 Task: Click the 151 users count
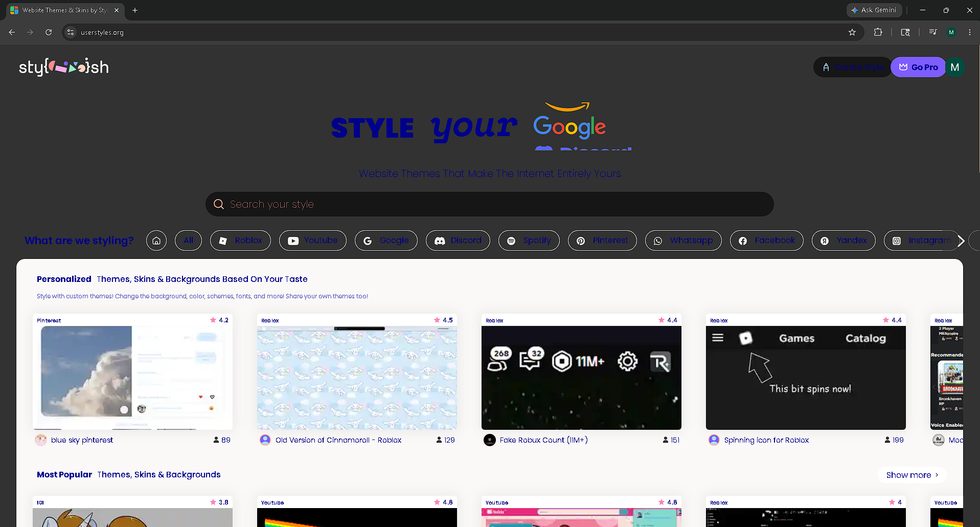tap(671, 440)
